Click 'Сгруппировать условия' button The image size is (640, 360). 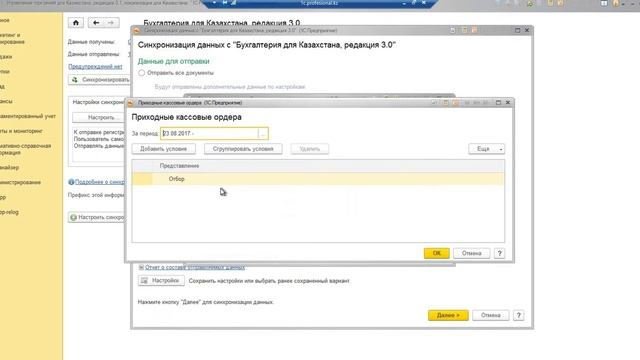coord(243,149)
